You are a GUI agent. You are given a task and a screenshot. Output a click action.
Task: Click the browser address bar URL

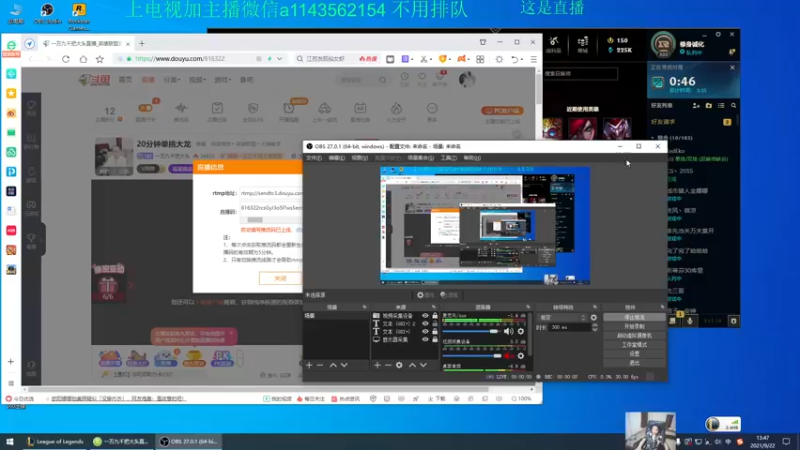[180, 59]
